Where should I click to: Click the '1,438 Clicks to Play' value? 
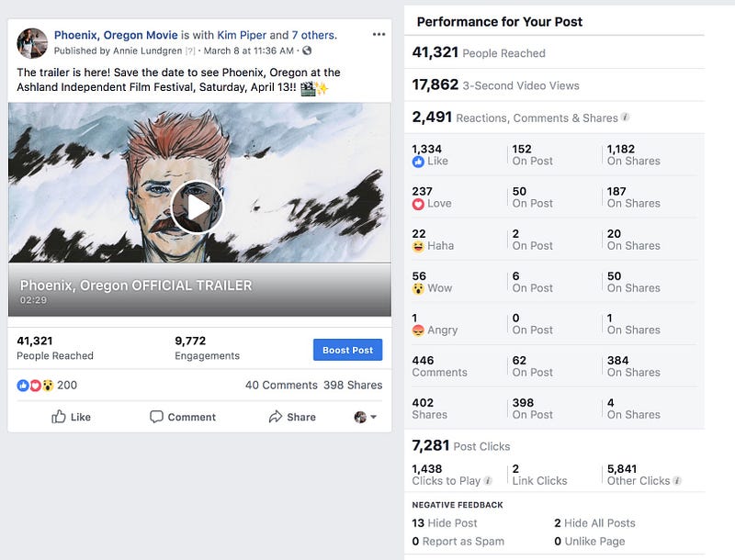click(452, 475)
